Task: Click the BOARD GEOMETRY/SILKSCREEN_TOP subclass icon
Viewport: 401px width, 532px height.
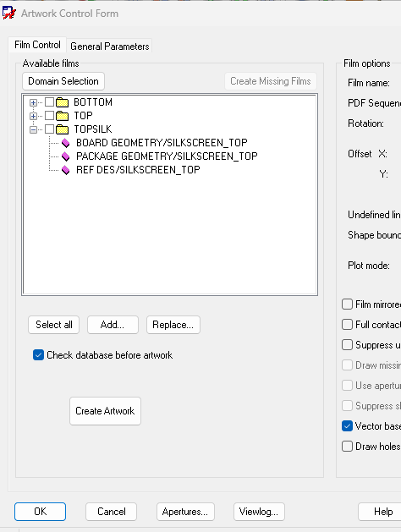Action: [65, 143]
